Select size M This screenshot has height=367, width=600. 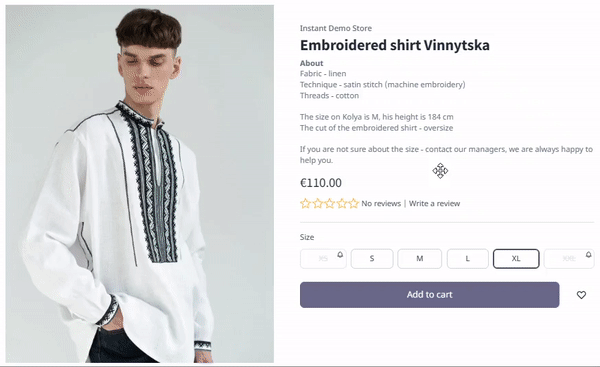coord(420,259)
